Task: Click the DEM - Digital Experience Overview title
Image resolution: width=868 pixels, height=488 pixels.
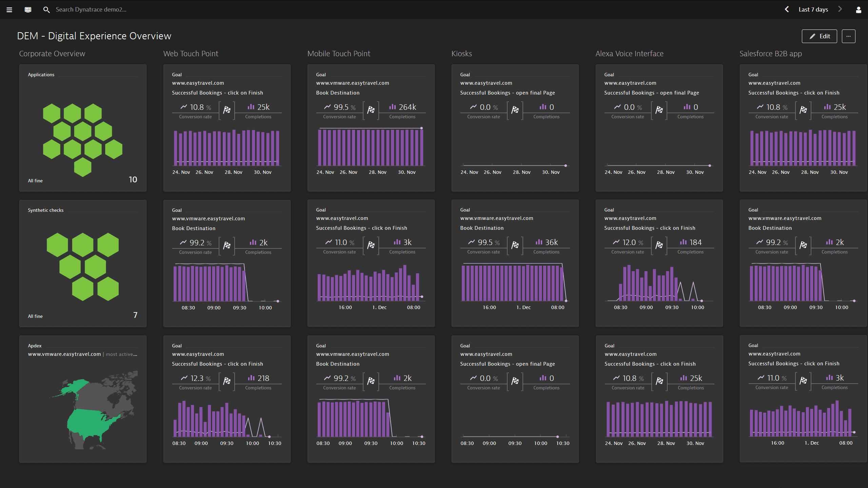Action: 94,36
